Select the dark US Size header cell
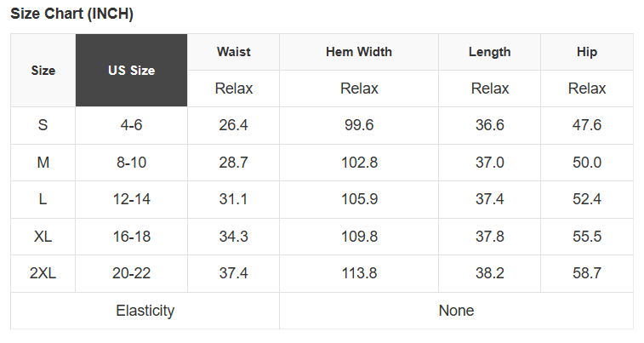This screenshot has height=343, width=644. 131,71
